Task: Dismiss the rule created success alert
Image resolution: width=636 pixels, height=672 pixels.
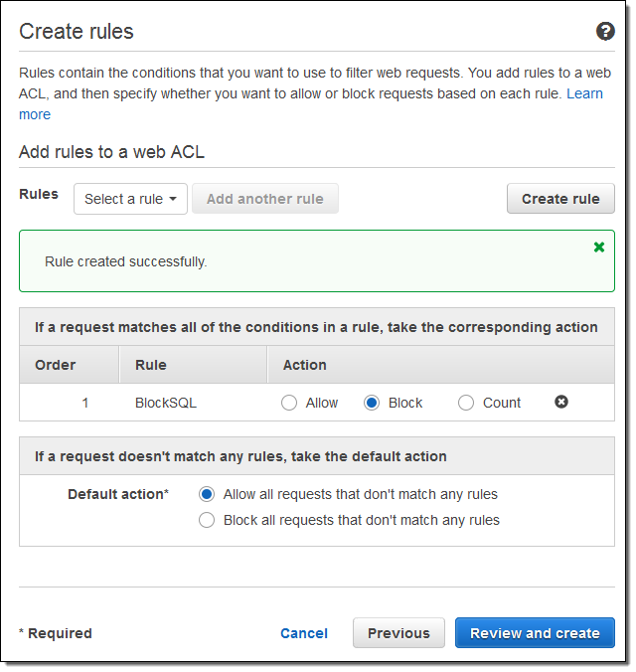Action: (x=599, y=247)
